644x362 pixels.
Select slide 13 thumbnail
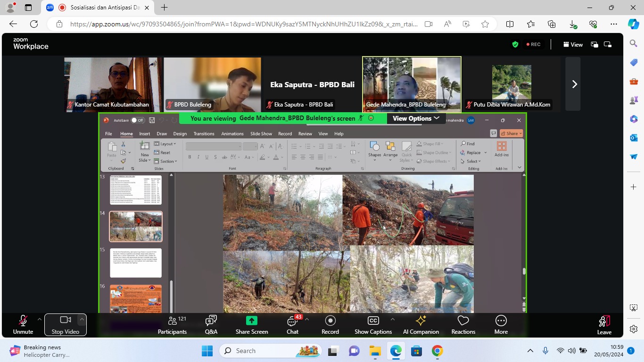tap(136, 190)
